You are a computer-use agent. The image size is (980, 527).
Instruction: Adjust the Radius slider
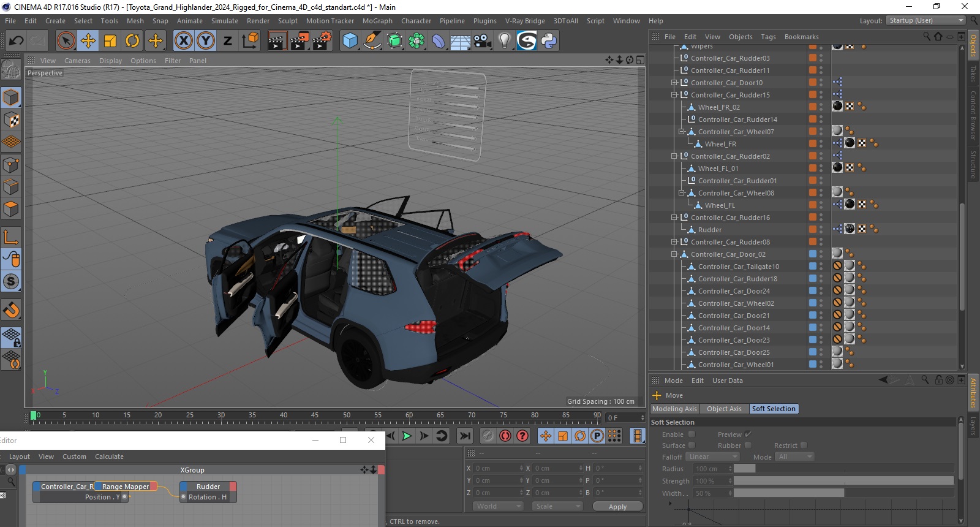click(843, 468)
